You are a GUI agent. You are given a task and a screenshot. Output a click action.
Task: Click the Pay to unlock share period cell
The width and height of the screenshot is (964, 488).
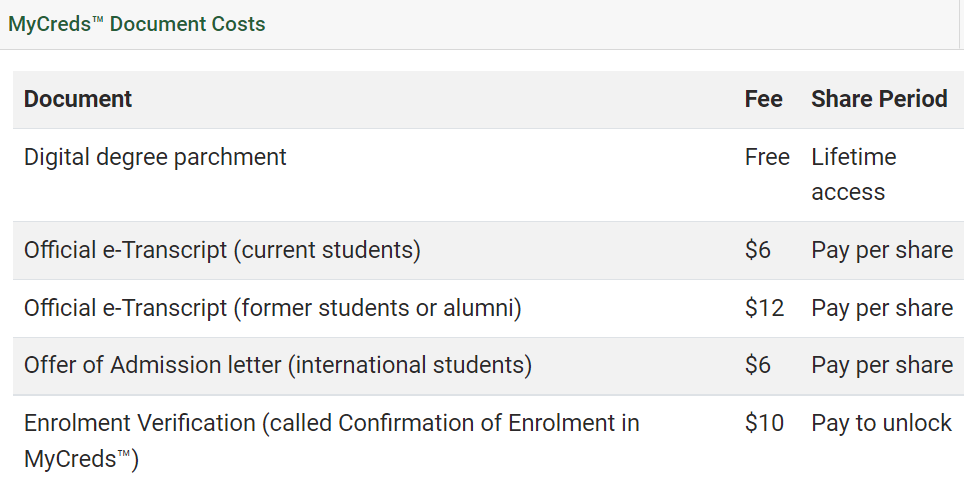882,423
